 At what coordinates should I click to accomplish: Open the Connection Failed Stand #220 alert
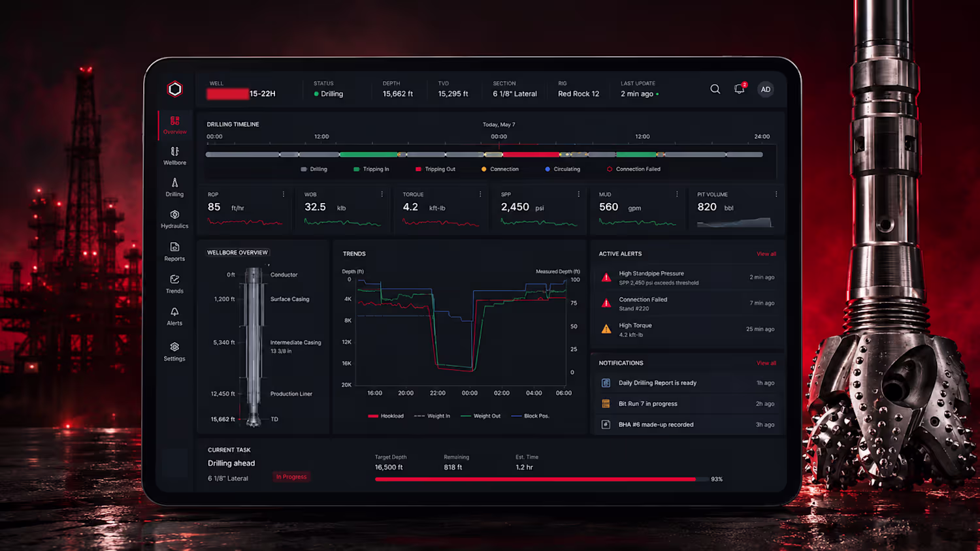(x=687, y=304)
